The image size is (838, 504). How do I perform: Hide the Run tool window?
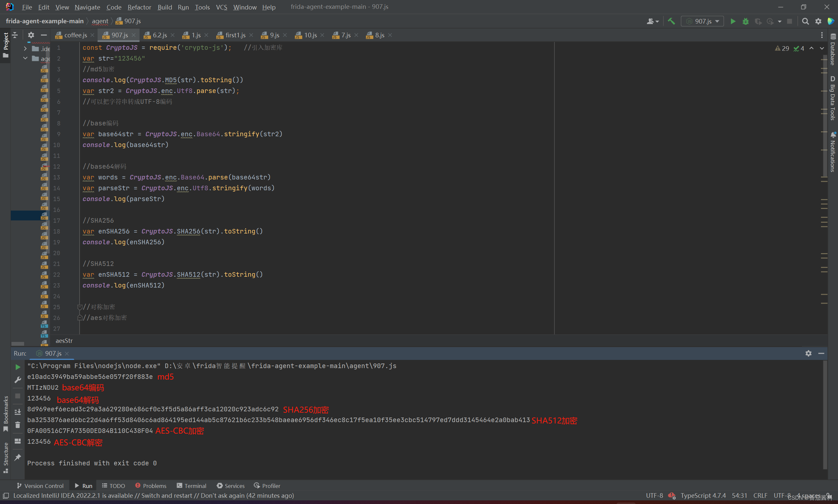click(x=821, y=353)
